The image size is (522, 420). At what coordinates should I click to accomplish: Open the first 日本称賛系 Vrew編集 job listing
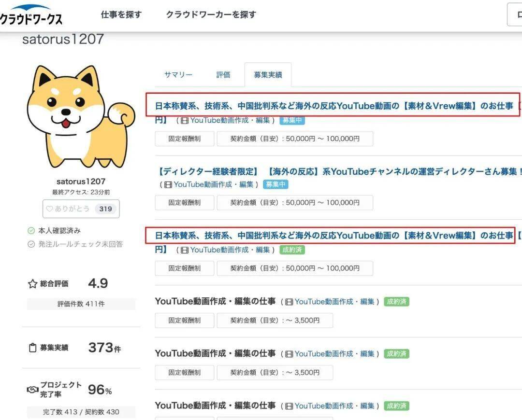[x=333, y=106]
